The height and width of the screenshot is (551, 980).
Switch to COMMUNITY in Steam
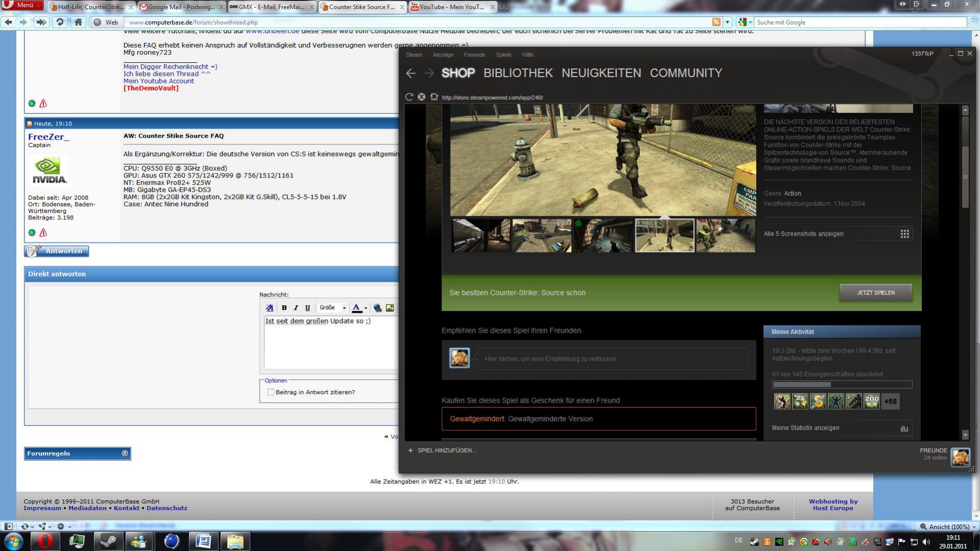point(686,73)
